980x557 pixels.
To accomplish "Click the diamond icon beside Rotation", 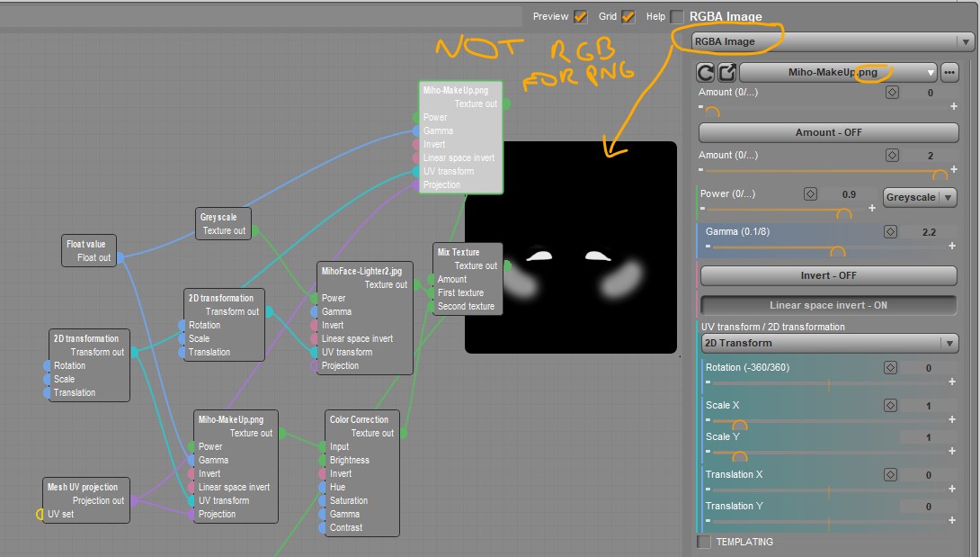I will point(890,367).
